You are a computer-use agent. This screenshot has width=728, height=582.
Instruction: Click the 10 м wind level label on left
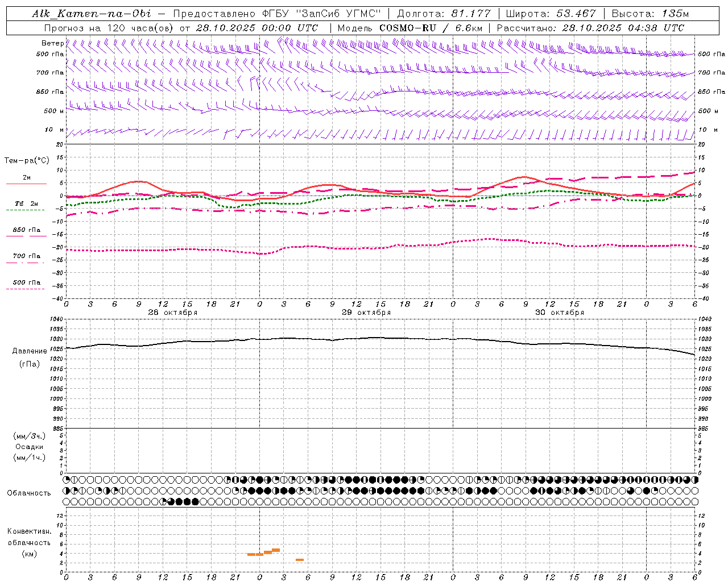(54, 130)
